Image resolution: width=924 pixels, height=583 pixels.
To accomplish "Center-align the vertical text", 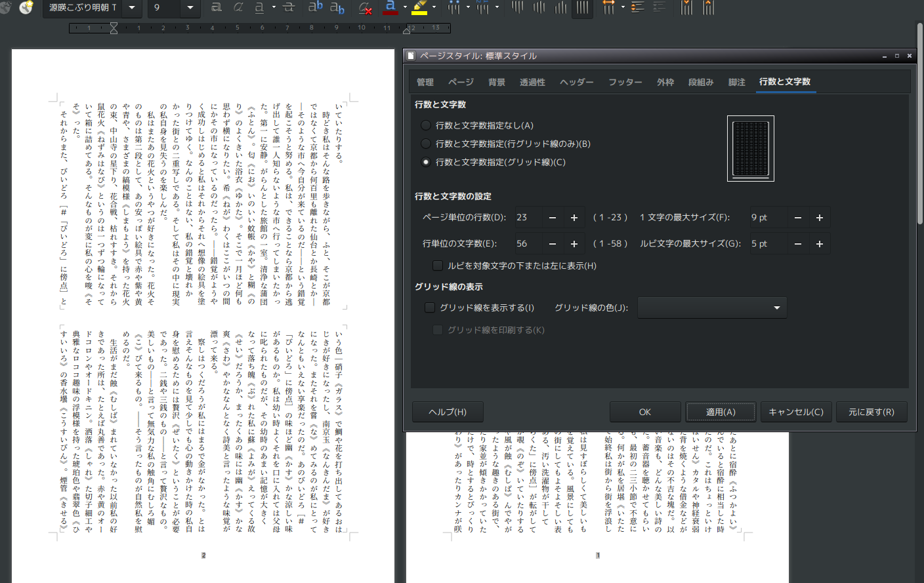I will (x=539, y=7).
